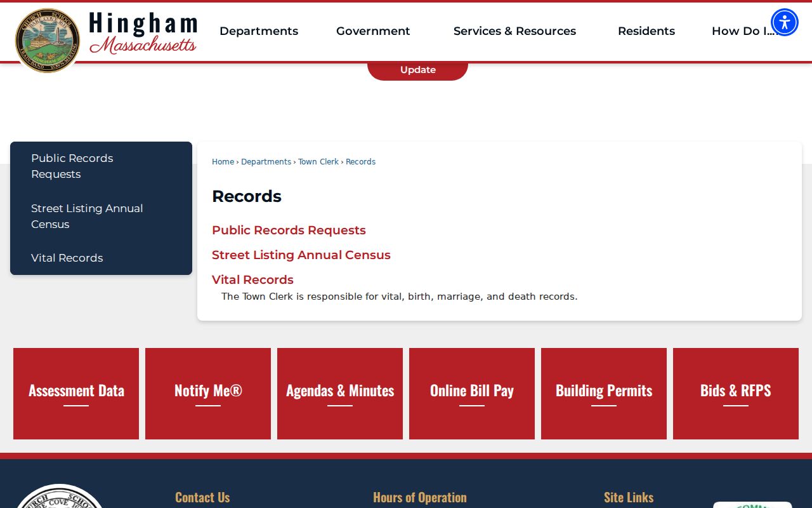Image resolution: width=812 pixels, height=508 pixels.
Task: Open the Online Bill Pay tile
Action: coord(472,394)
